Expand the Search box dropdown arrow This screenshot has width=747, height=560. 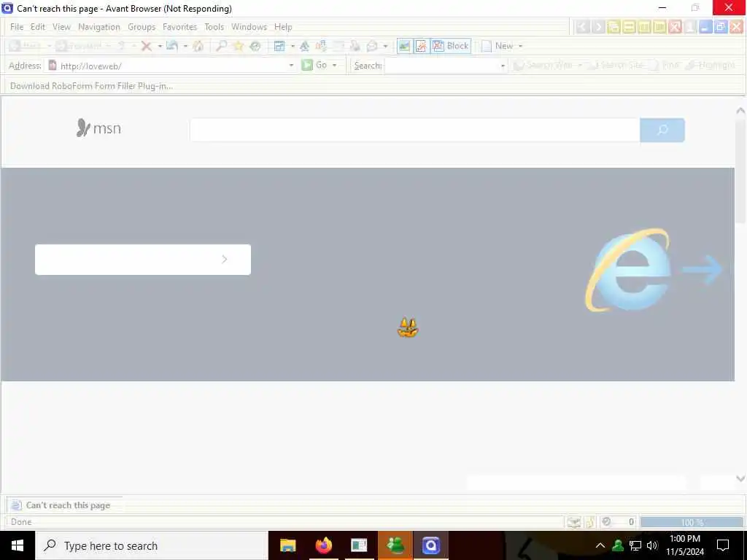pos(503,66)
